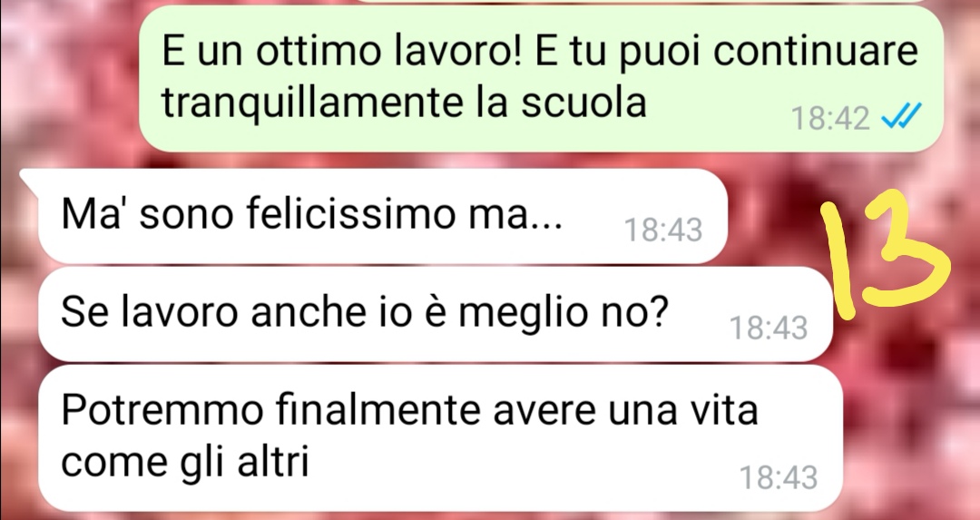Click the question mark ending 'meglio no?'
Screen dimensions: 980x520
pyautogui.click(x=658, y=310)
